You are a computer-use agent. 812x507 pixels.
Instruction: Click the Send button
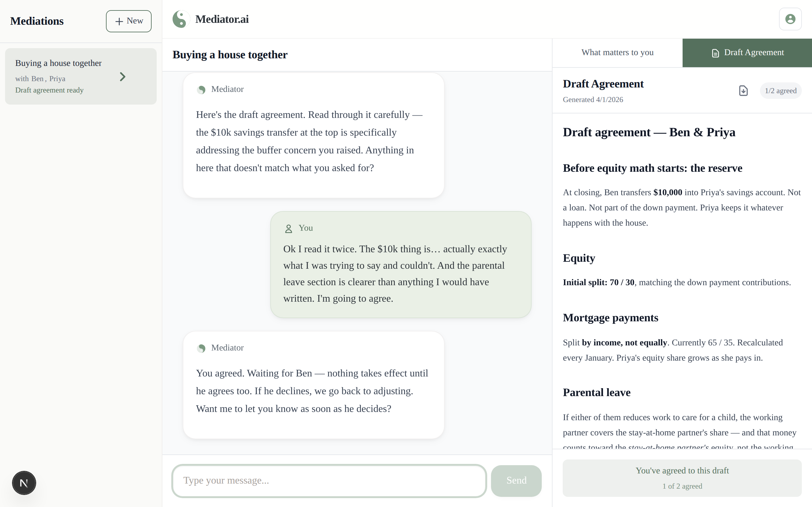point(516,480)
